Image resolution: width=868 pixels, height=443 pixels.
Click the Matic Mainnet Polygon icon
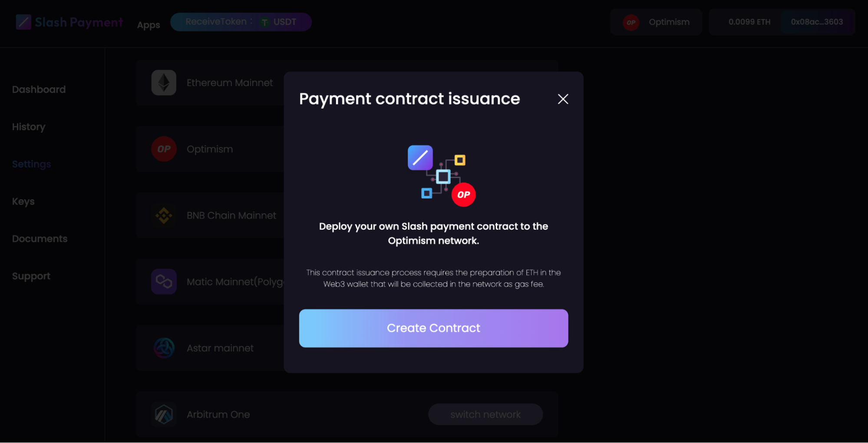tap(164, 281)
